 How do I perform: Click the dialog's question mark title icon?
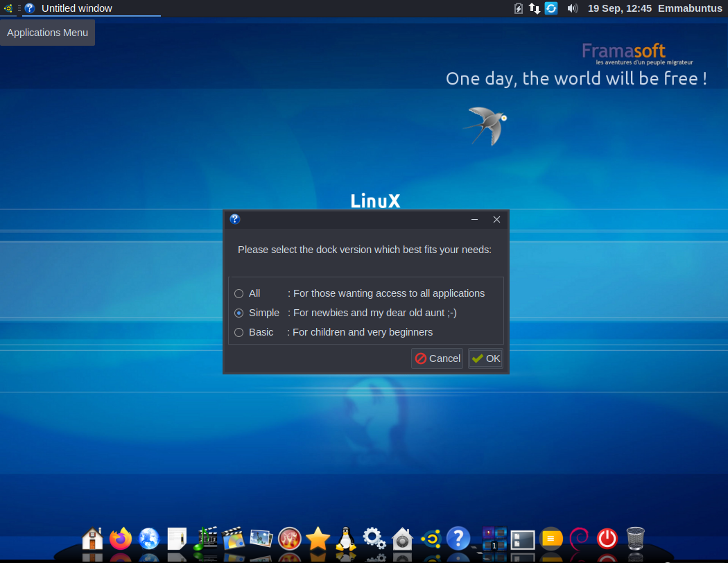coord(235,219)
